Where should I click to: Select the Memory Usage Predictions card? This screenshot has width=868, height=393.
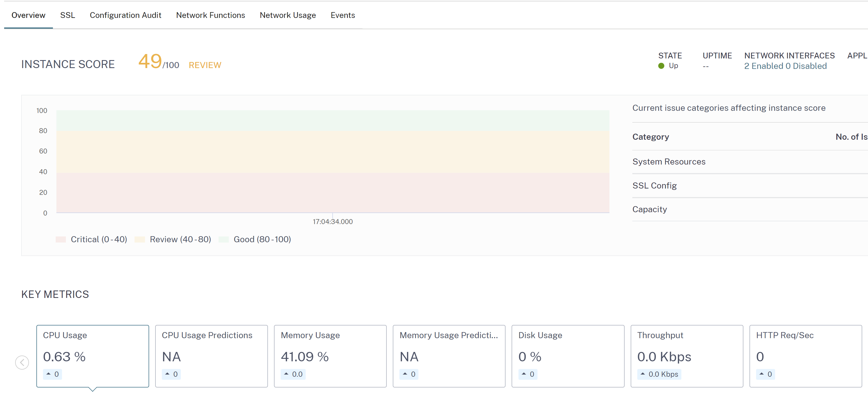click(x=449, y=356)
